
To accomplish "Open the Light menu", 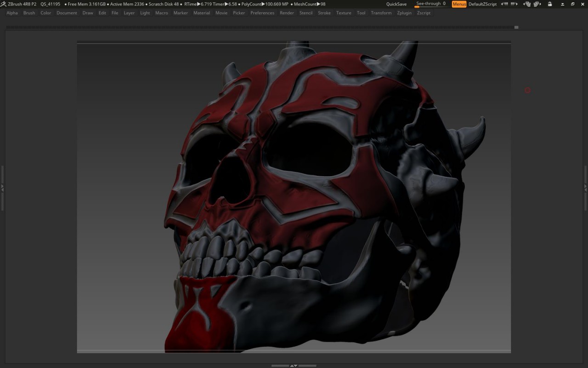I will 145,13.
